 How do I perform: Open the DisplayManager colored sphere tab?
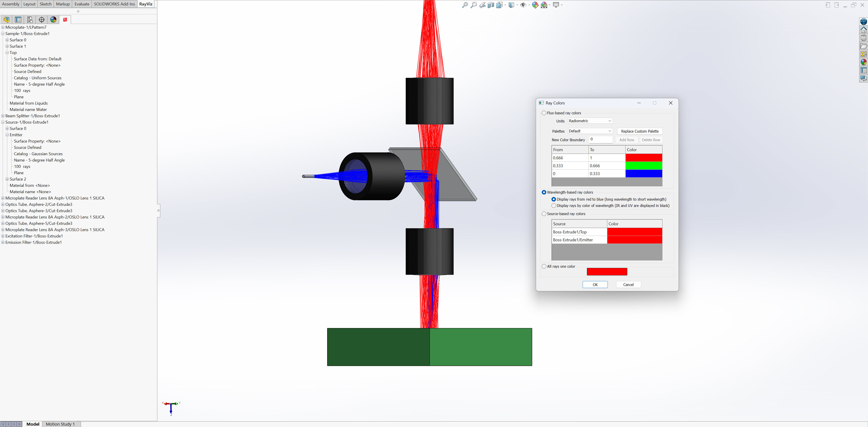coord(53,19)
